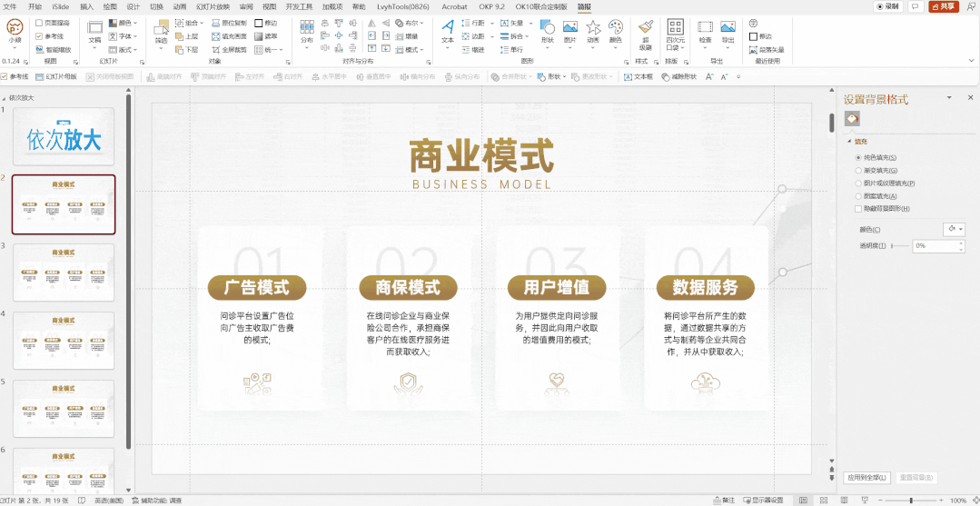
Task: Open the 字体 font dropdown
Action: tap(124, 36)
